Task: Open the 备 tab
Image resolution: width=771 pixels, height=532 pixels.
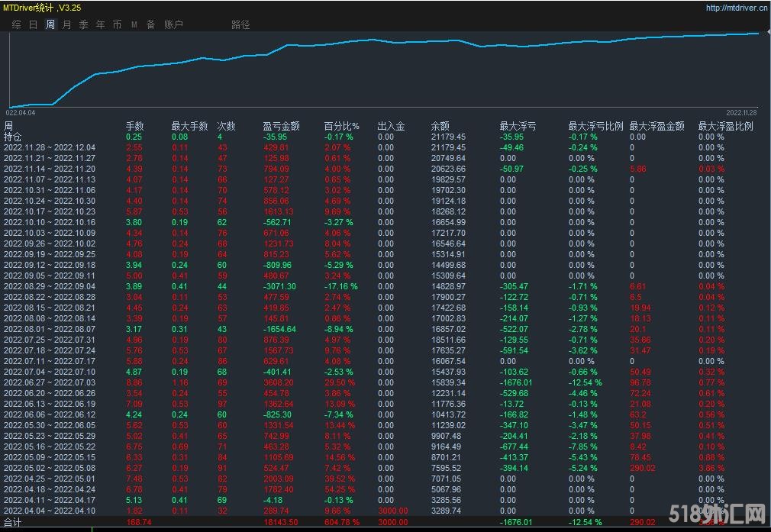Action: (150, 24)
